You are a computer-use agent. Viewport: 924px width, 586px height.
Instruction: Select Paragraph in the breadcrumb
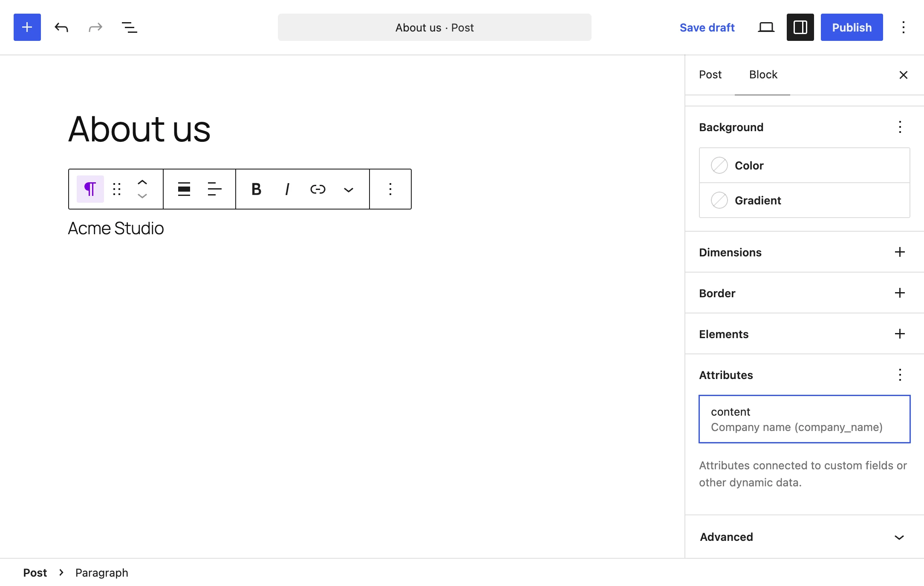tap(102, 573)
